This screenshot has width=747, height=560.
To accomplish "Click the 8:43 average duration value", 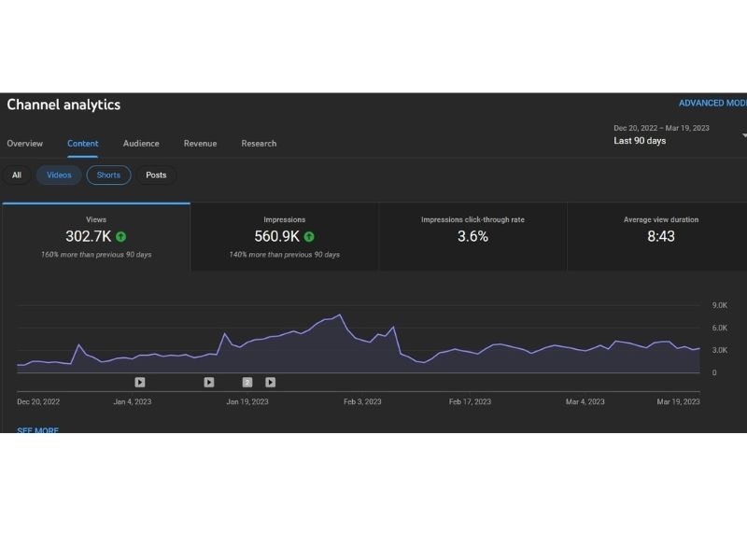I will click(661, 237).
